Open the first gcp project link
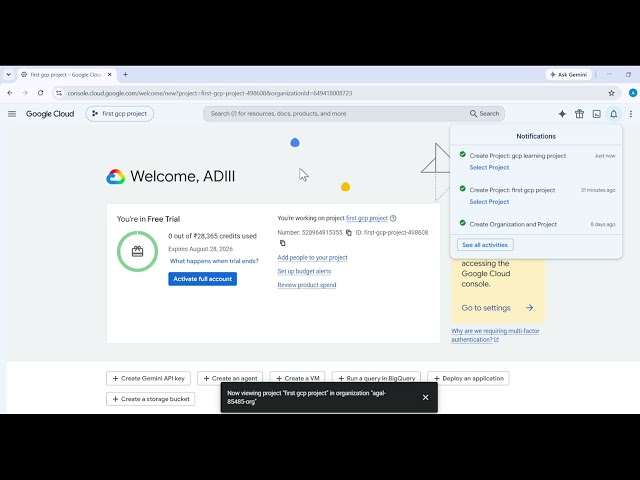Viewport: 640px width, 480px height. click(x=367, y=218)
